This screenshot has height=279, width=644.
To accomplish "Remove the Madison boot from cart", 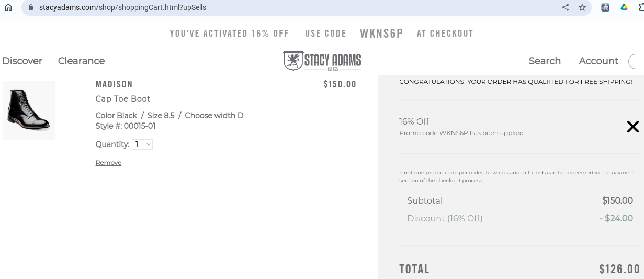I will [108, 163].
